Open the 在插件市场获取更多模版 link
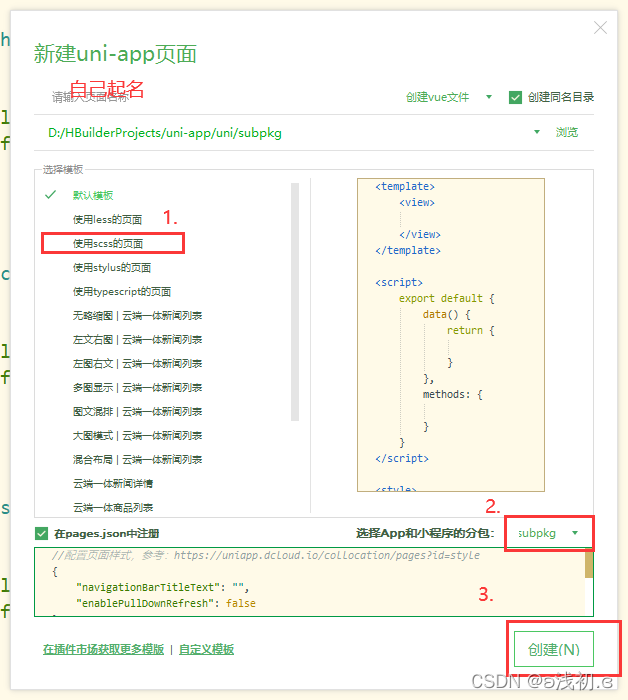This screenshot has width=628, height=700. click(x=104, y=649)
